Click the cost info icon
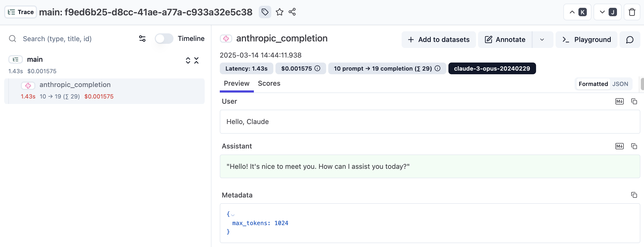The width and height of the screenshot is (644, 247). coord(317,69)
